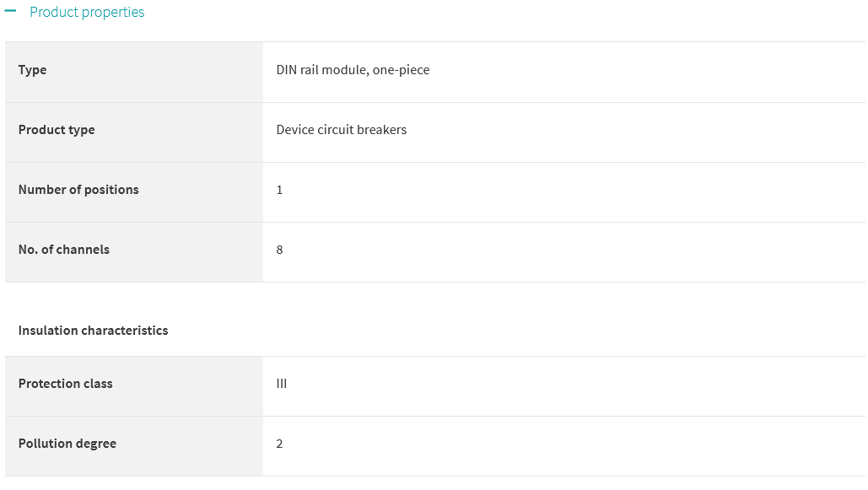Click the Protection class label
868x490 pixels.
65,383
